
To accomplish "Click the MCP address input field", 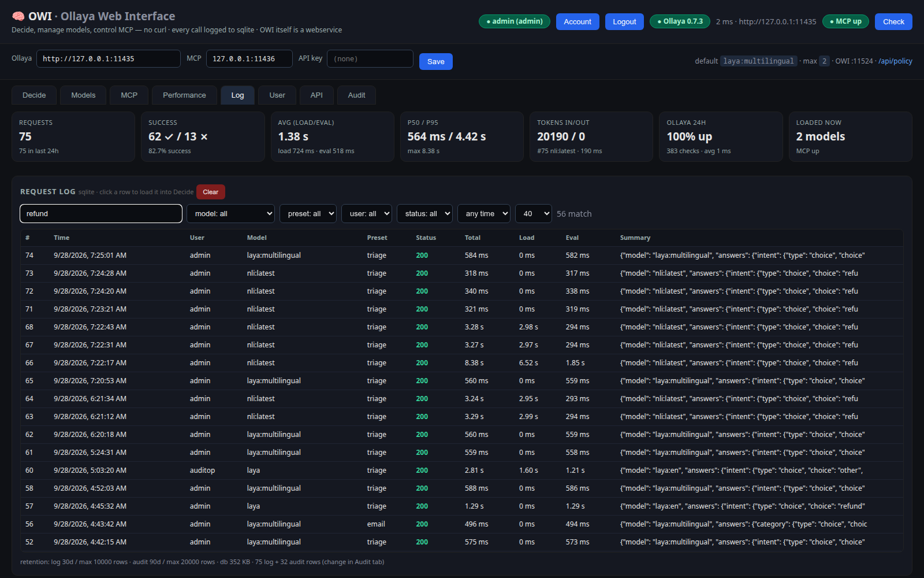I will click(249, 59).
